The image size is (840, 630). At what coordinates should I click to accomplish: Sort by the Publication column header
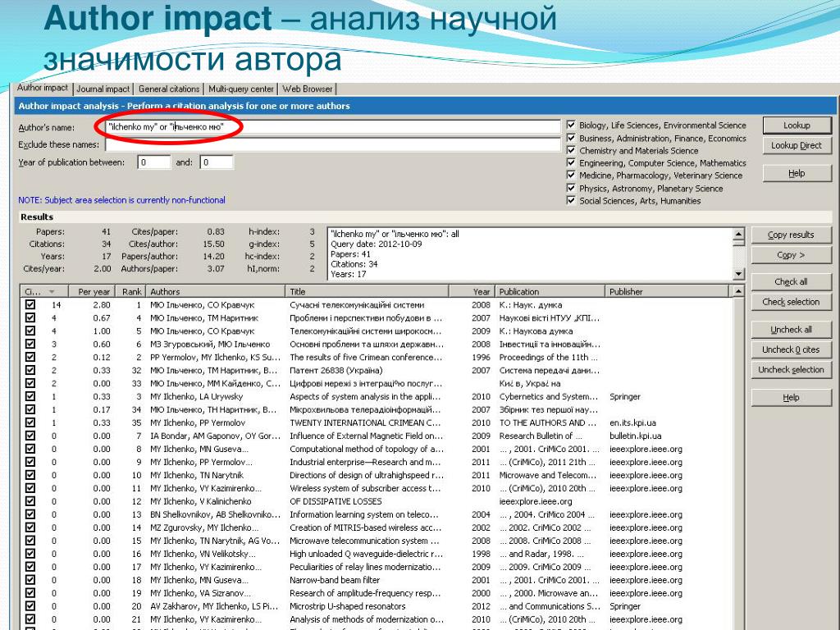(x=550, y=292)
